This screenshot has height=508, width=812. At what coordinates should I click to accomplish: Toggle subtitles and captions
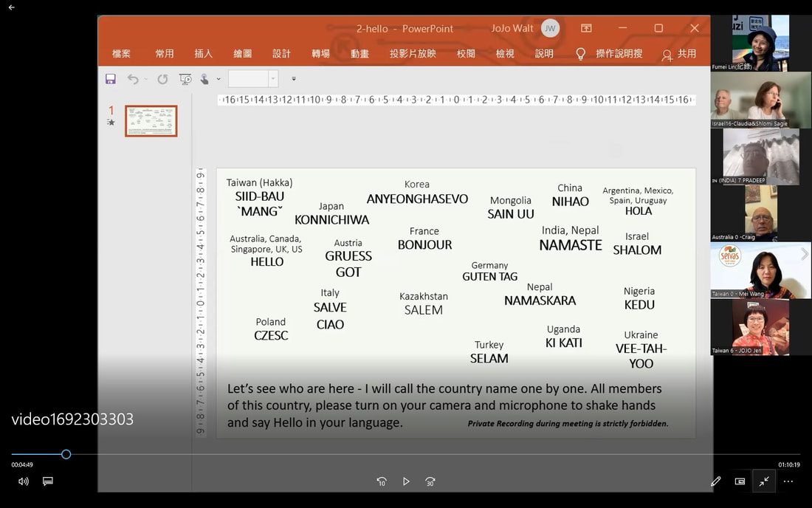pos(48,481)
